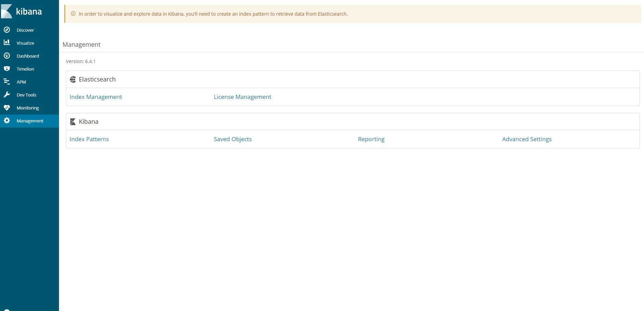This screenshot has height=311, width=644.
Task: Open Index Management link
Action: [96, 97]
